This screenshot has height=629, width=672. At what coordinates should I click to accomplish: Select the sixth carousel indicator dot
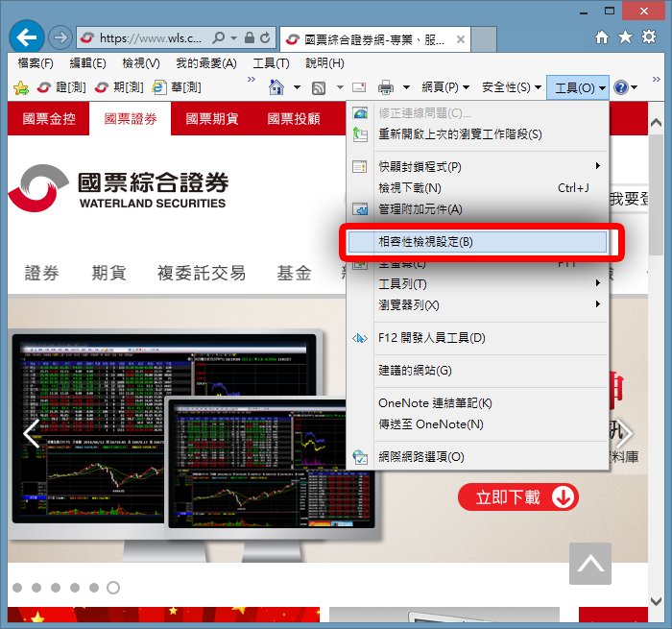[113, 588]
